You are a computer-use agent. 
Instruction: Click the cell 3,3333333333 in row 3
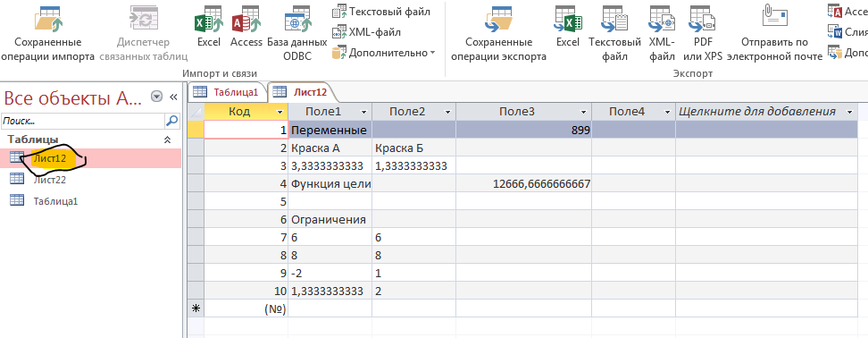coord(330,165)
